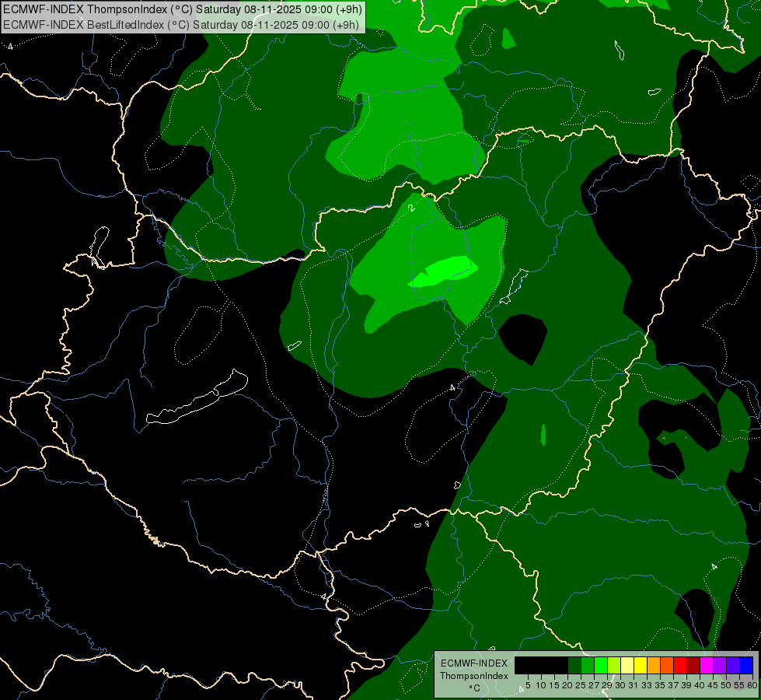This screenshot has width=761, height=700.
Task: Click the legend tick value 20
Action: pyautogui.click(x=567, y=685)
